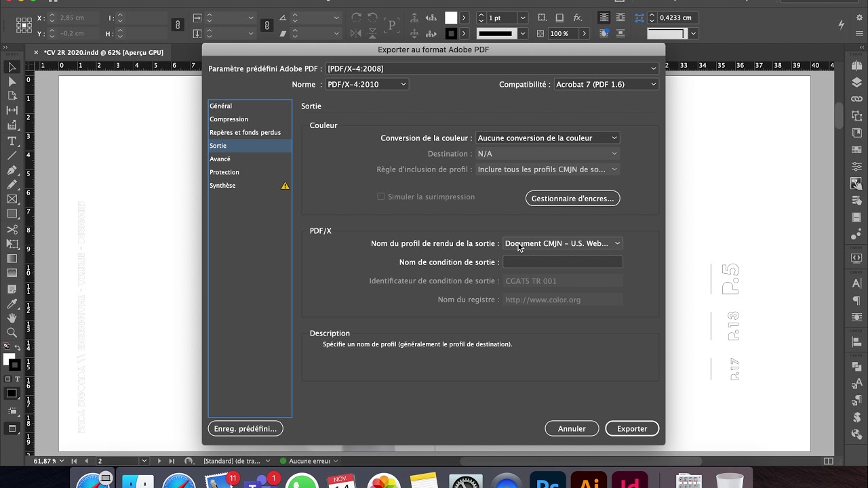Viewport: 868px width, 488px height.
Task: Choose the Gap tool
Action: point(12,110)
